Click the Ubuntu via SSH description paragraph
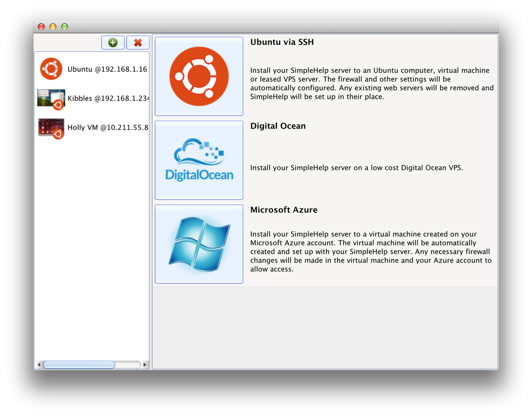Image resolution: width=532 pixels, height=416 pixels. point(372,84)
